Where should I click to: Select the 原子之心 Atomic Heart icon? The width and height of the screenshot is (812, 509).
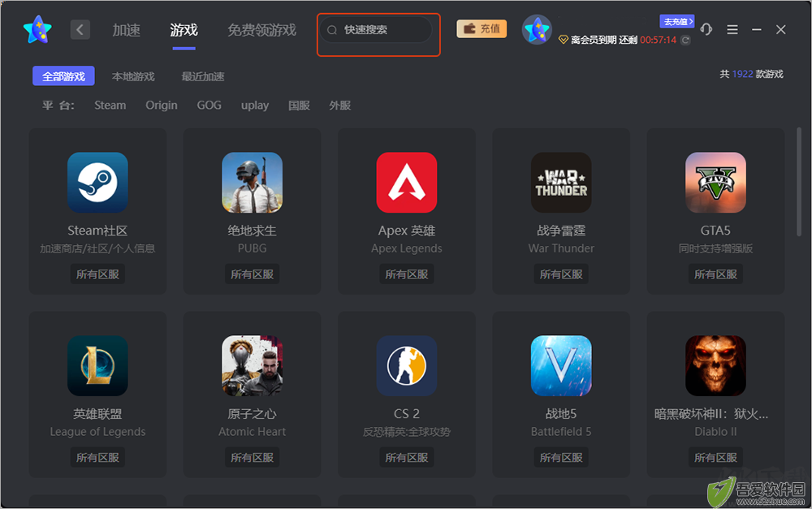253,365
